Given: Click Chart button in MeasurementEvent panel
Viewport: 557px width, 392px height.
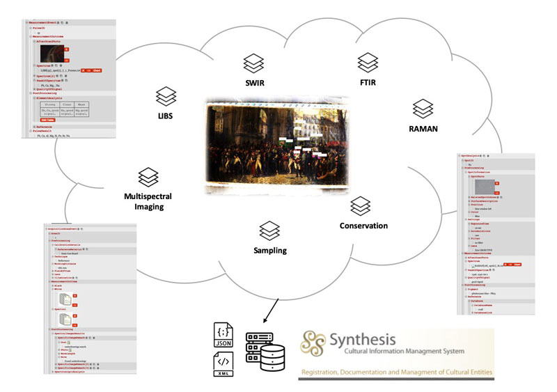Looking at the screenshot, I should click(97, 70).
